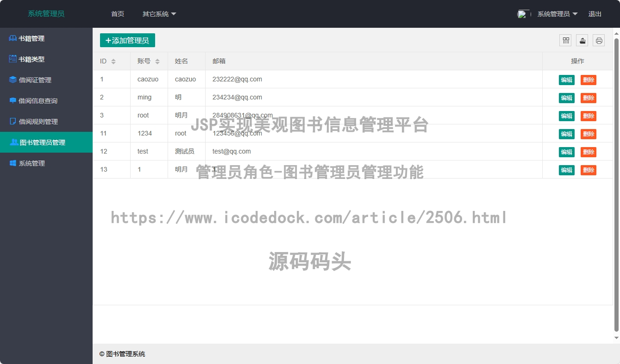
Task: Edit the row with ID 13
Action: pos(566,170)
